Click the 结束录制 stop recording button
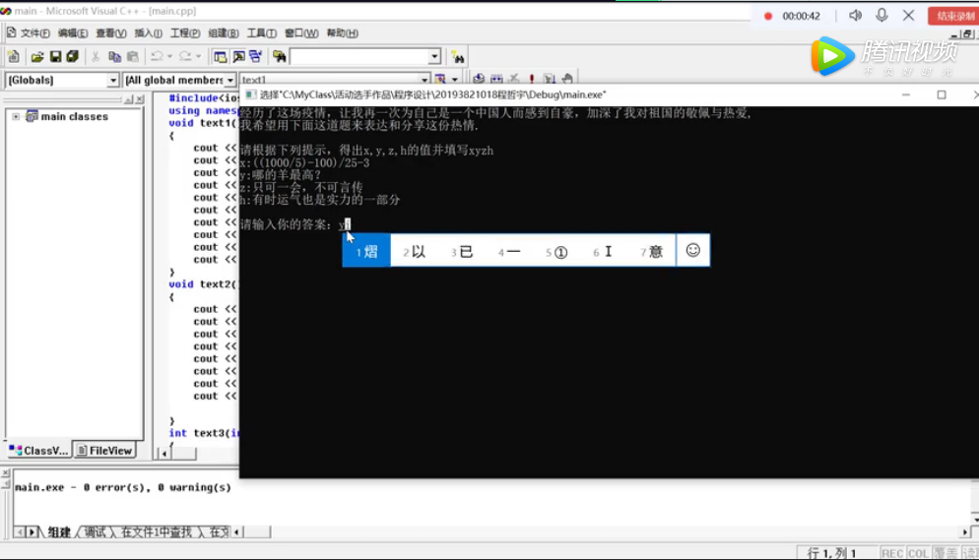The image size is (979, 560). [x=954, y=16]
